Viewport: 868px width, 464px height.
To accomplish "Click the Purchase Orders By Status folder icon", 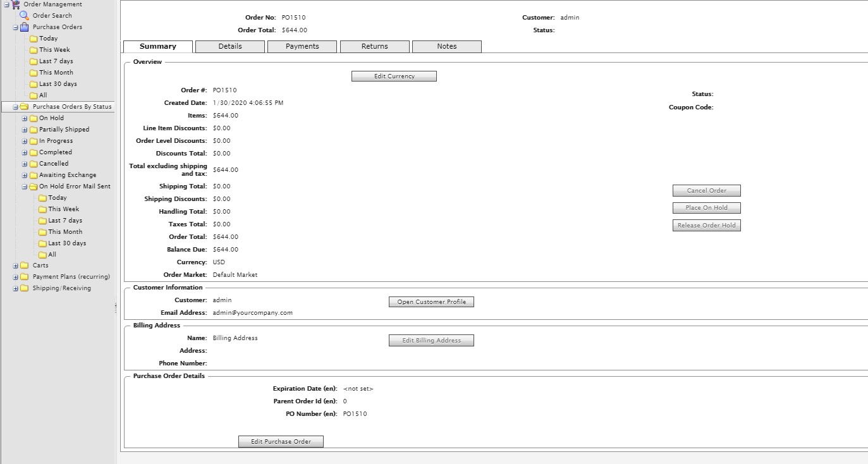I will point(24,107).
